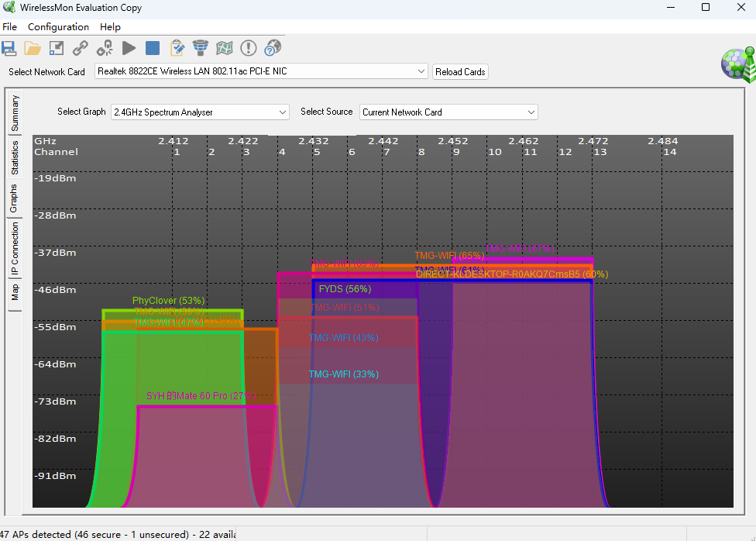Click the Save floppy disk icon
756x541 pixels.
coord(9,48)
